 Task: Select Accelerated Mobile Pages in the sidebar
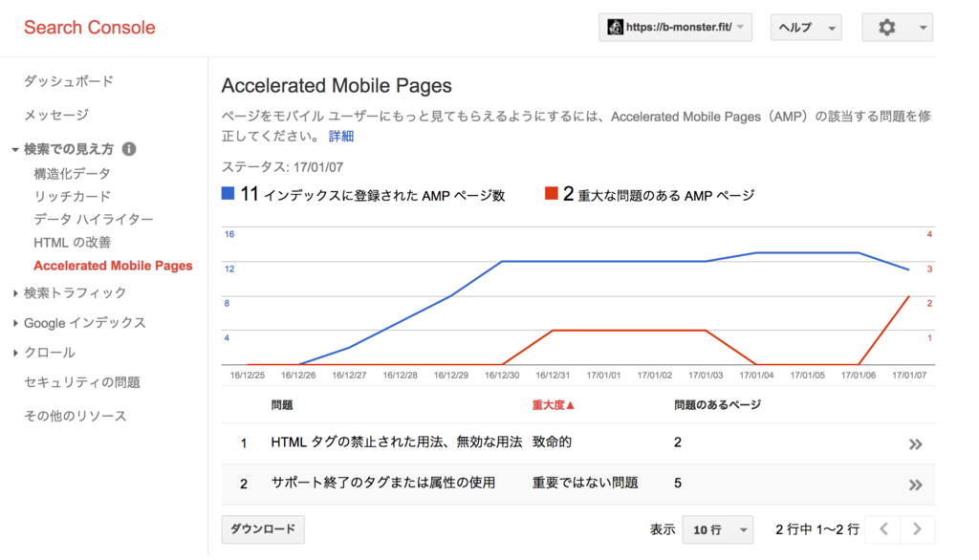113,266
